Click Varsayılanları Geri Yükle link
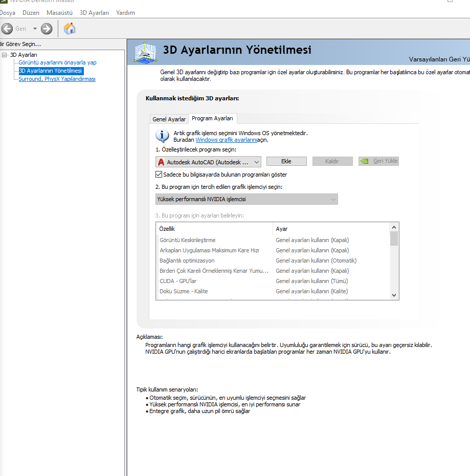Image resolution: width=470 pixels, height=476 pixels. [x=439, y=59]
